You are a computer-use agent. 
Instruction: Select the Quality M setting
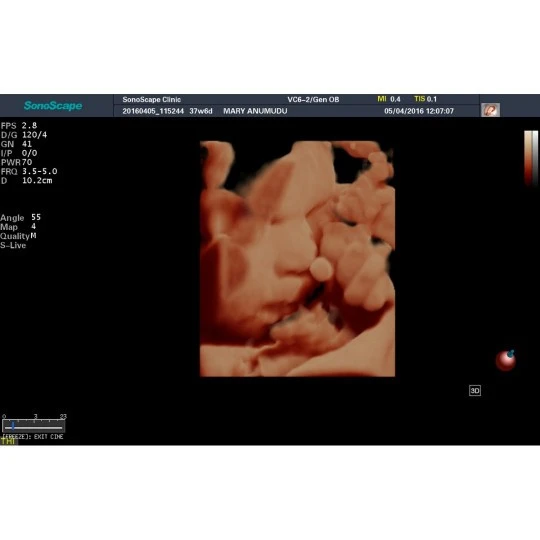tap(18, 236)
